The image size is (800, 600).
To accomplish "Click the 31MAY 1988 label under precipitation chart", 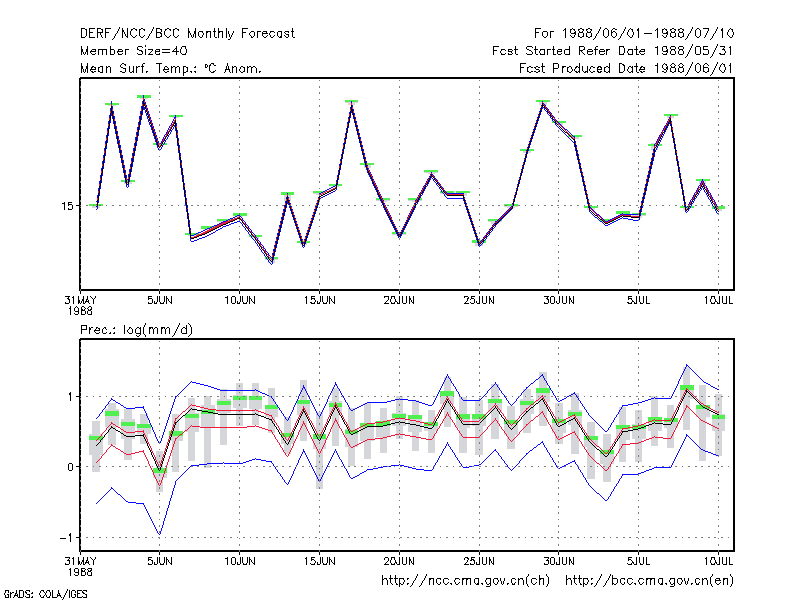I will 80,566.
